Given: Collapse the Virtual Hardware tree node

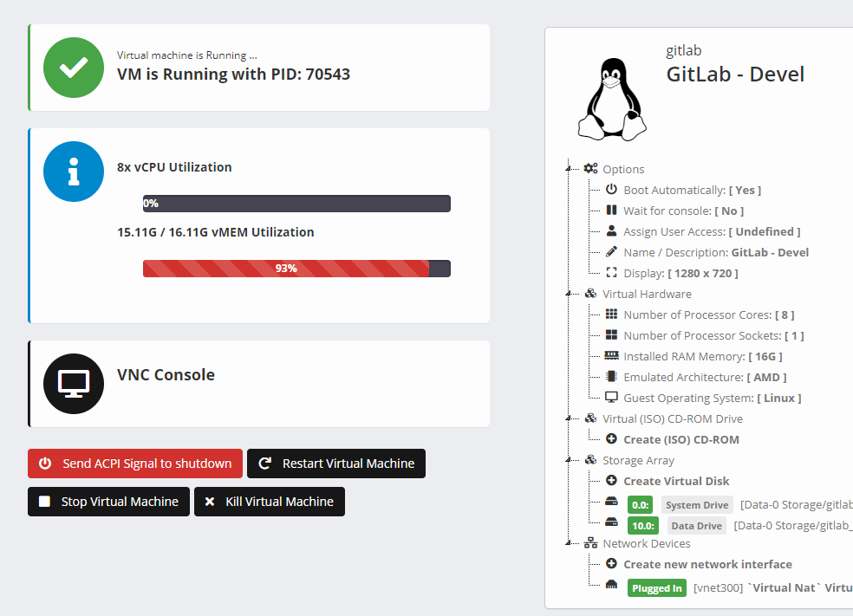Looking at the screenshot, I should point(568,294).
